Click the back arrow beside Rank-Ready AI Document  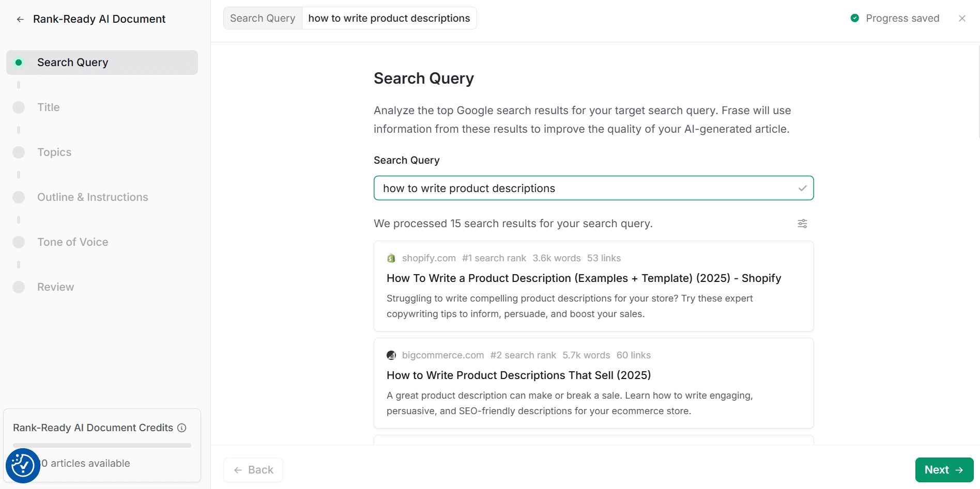[20, 19]
